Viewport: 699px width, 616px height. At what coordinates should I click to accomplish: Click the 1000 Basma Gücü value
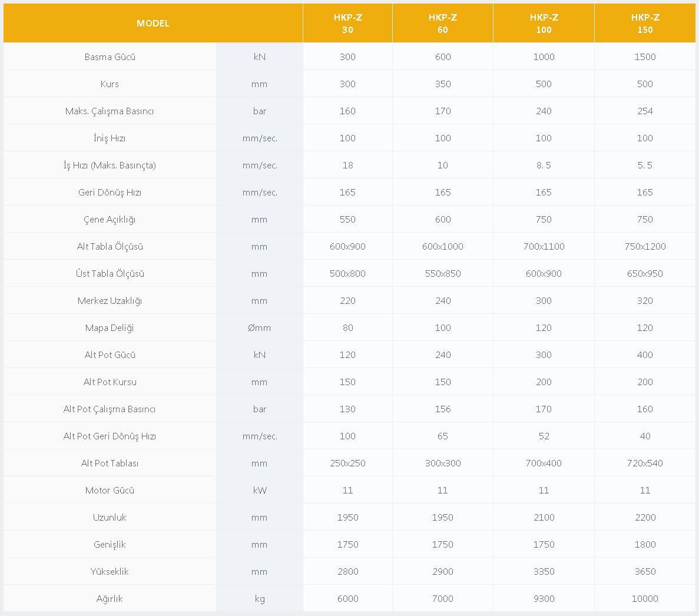pyautogui.click(x=544, y=57)
